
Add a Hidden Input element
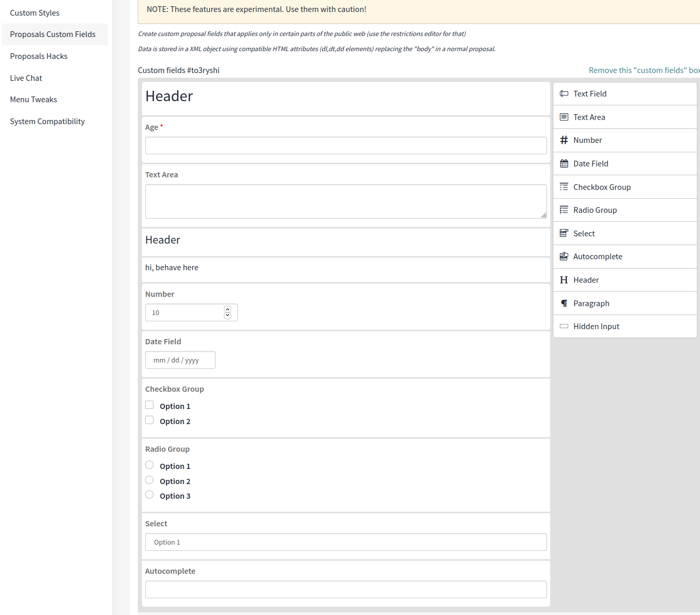point(625,326)
